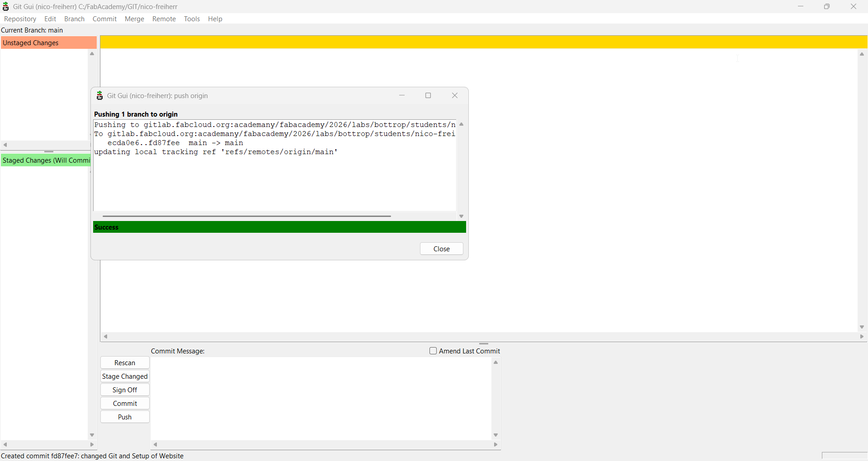Screen dimensions: 868x461
Task: Click the Push button
Action: [x=125, y=417]
